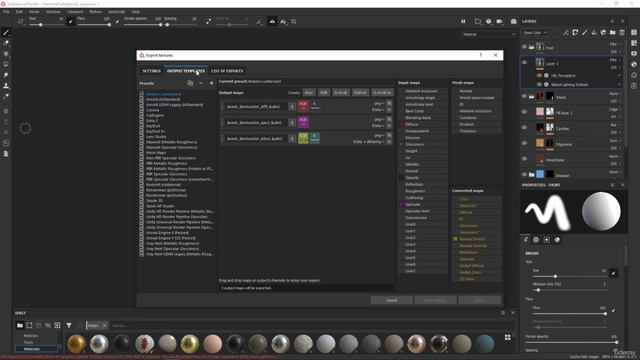Hide the top Paint folder layer
This screenshot has width=640, height=360.
point(524,47)
